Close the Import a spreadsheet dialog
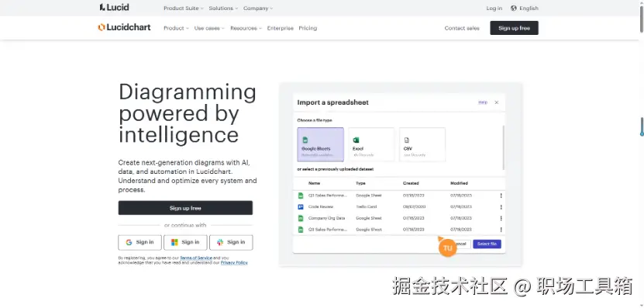644x308 pixels. pos(497,102)
